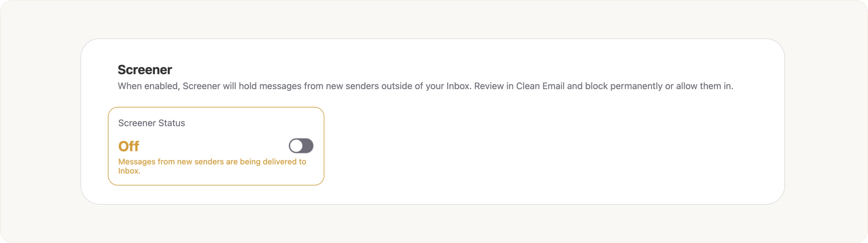Click 'new senders' in the grey description
This screenshot has height=243, width=868.
(x=352, y=86)
